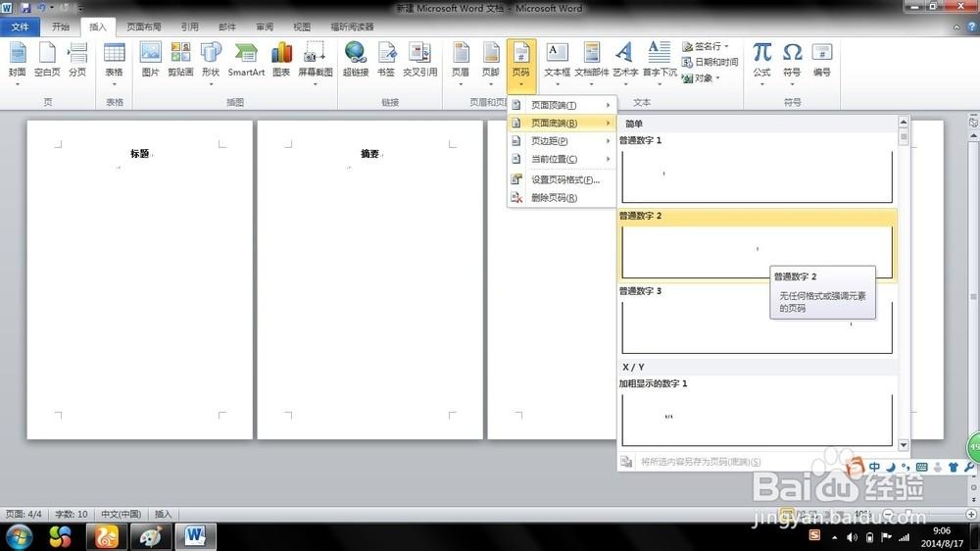
Task: Click 删除页码 to remove page numbers
Action: click(x=554, y=198)
